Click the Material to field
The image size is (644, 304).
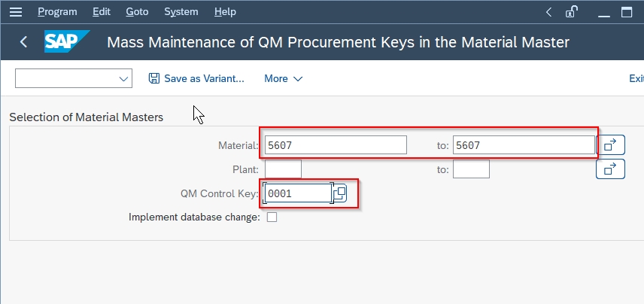click(x=524, y=144)
